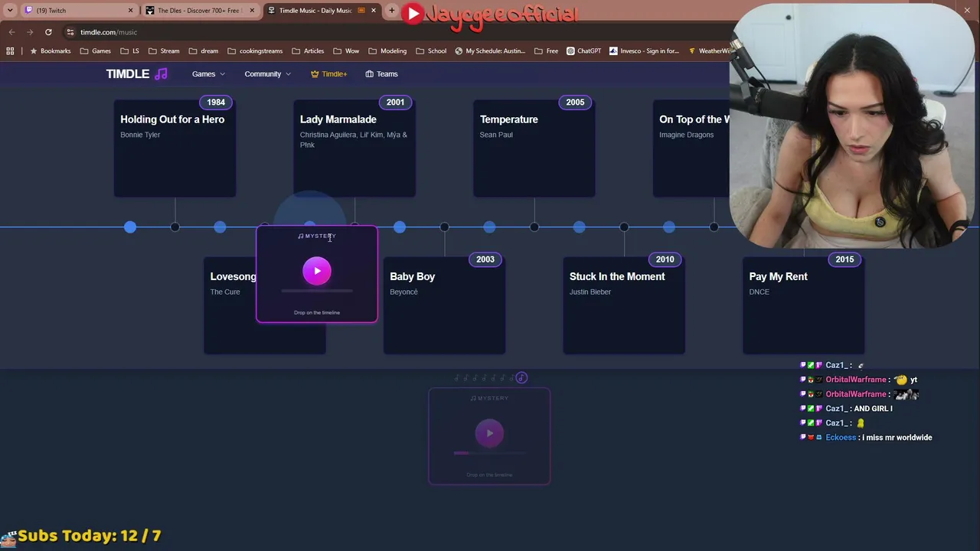Select the Temperature card by Sean Paul

(534, 148)
